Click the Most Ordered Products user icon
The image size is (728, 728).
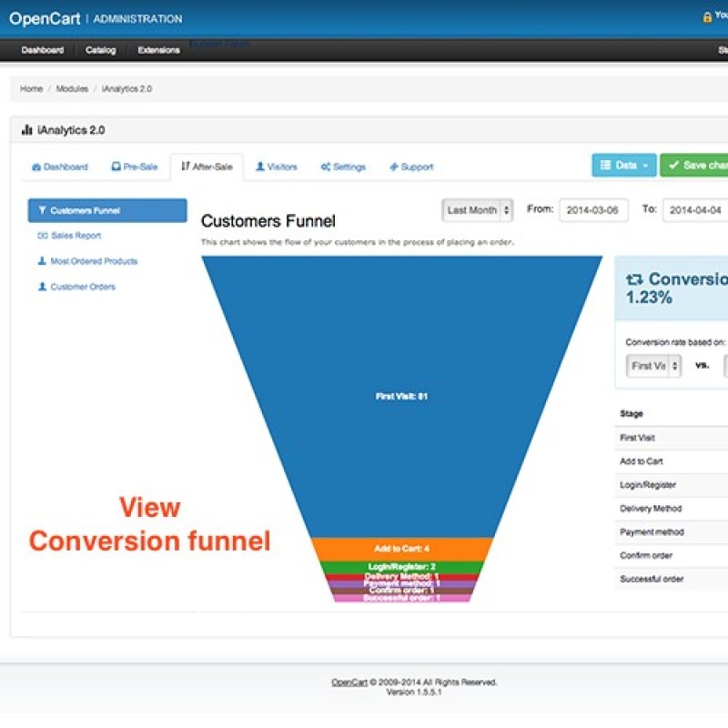pos(42,262)
